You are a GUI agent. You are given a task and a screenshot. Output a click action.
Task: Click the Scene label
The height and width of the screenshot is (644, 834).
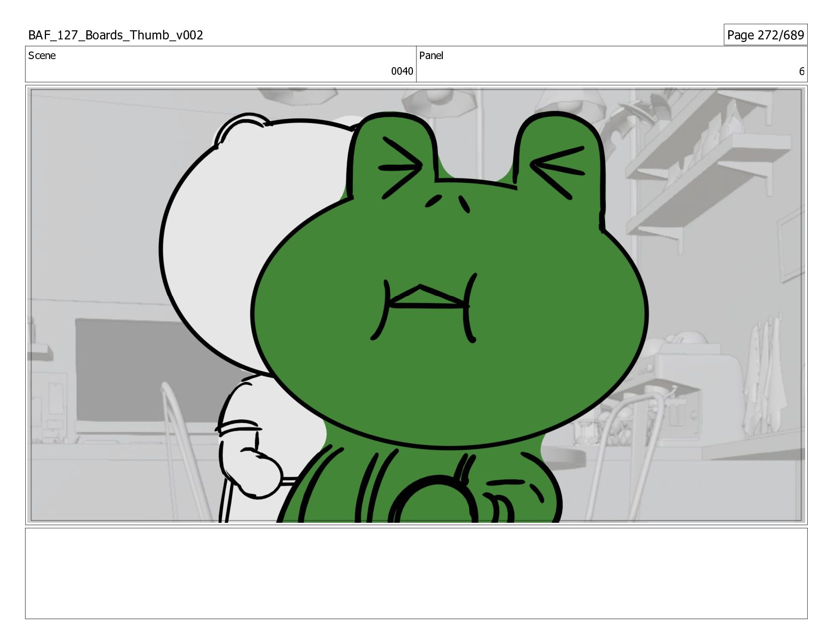pos(42,56)
